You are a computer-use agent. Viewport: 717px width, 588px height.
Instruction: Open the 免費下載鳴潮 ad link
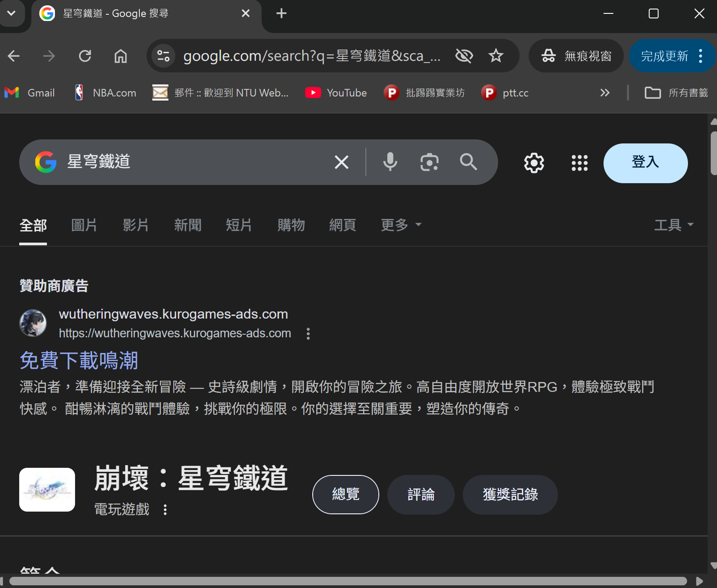pos(79,361)
